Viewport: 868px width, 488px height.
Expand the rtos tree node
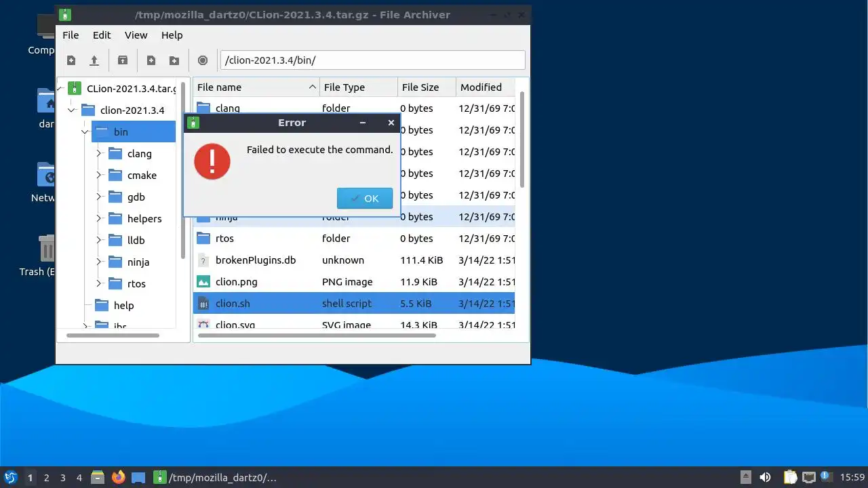(98, 283)
